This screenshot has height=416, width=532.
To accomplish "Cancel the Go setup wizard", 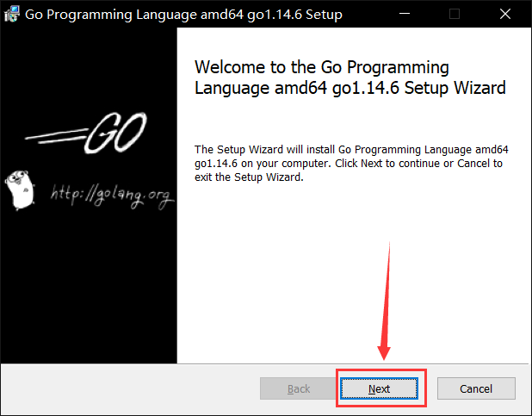I will 476,388.
